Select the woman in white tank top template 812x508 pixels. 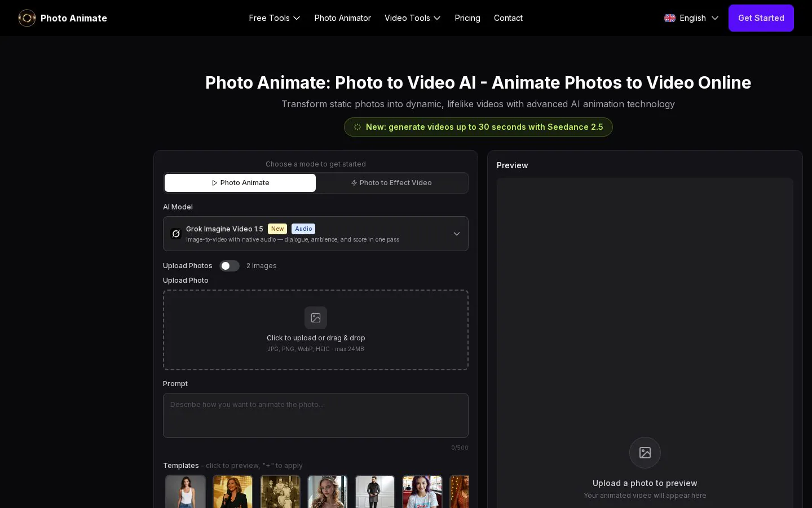186,492
